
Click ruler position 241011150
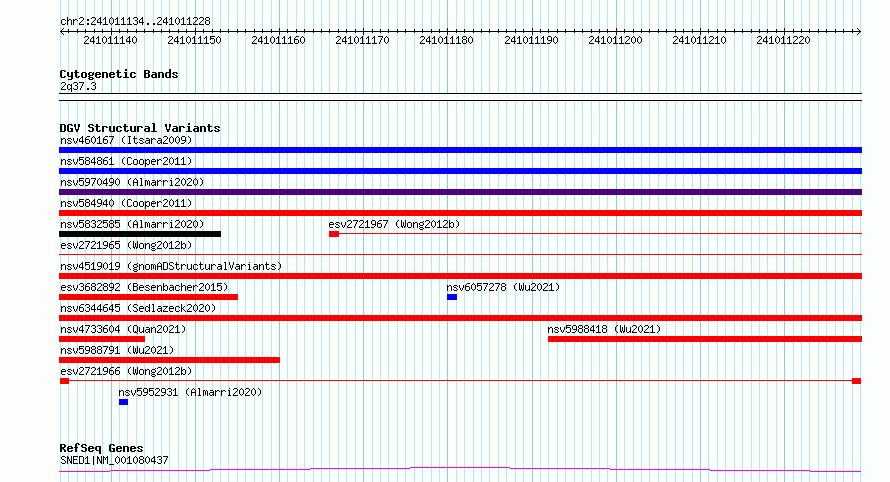click(x=194, y=40)
